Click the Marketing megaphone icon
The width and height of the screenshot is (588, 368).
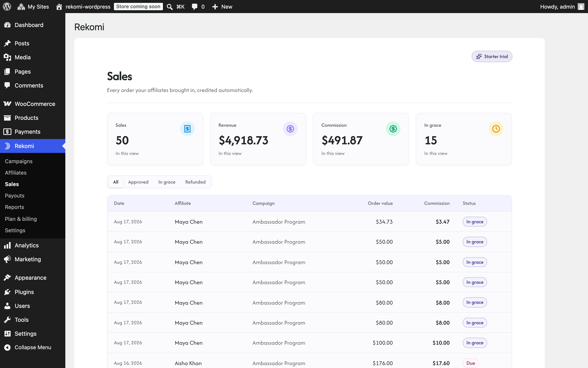point(7,259)
